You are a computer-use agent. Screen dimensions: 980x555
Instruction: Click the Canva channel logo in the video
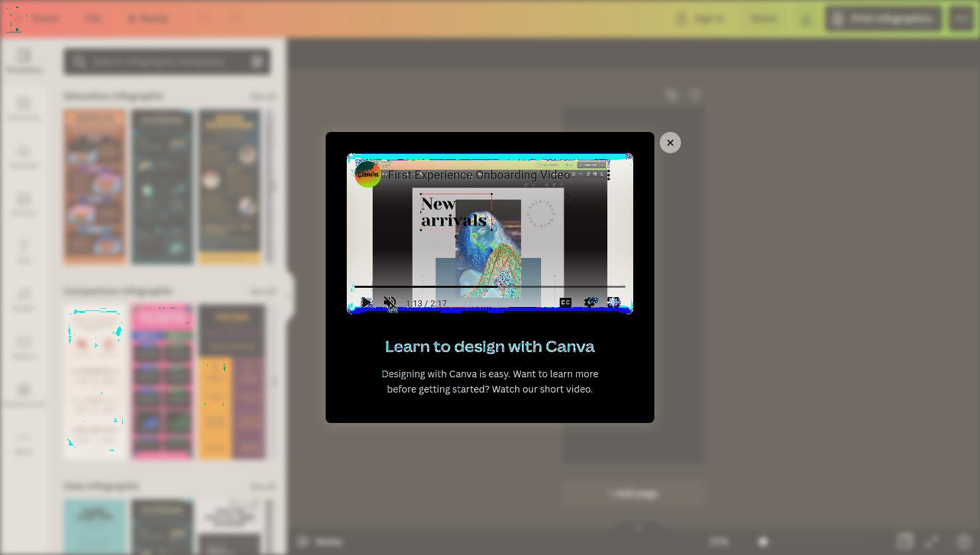(368, 174)
